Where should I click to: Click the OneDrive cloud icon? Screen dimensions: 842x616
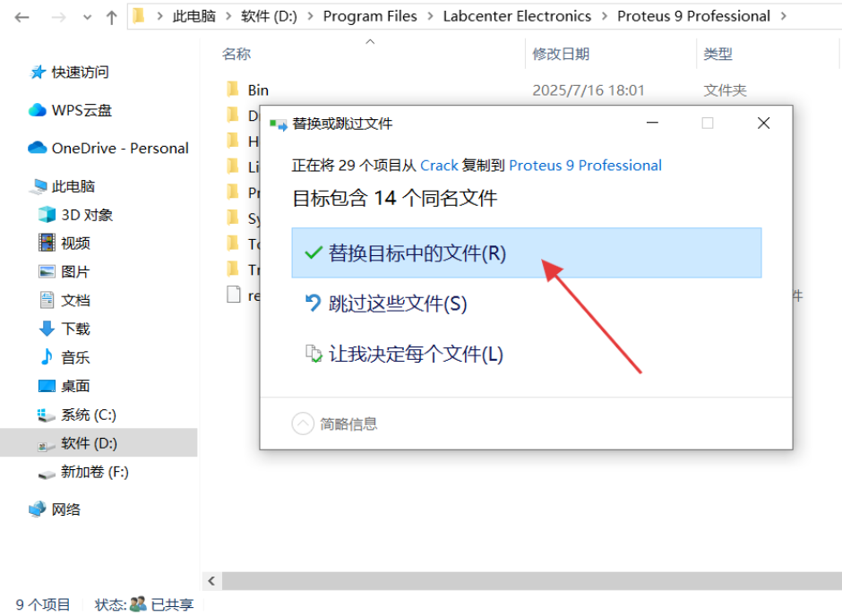(x=37, y=148)
